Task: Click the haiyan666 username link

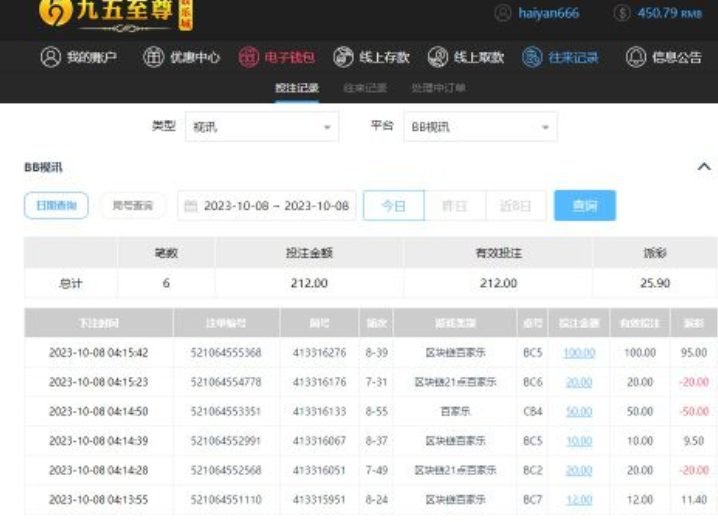Action: point(549,13)
